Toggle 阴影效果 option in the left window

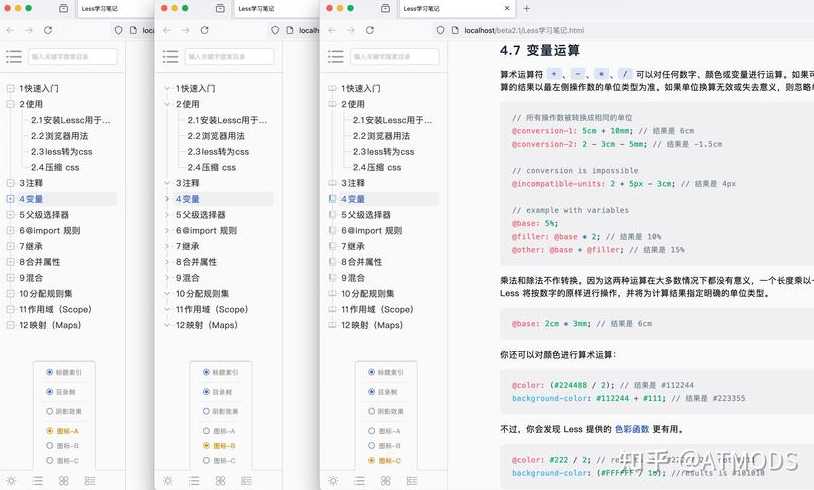[50, 411]
